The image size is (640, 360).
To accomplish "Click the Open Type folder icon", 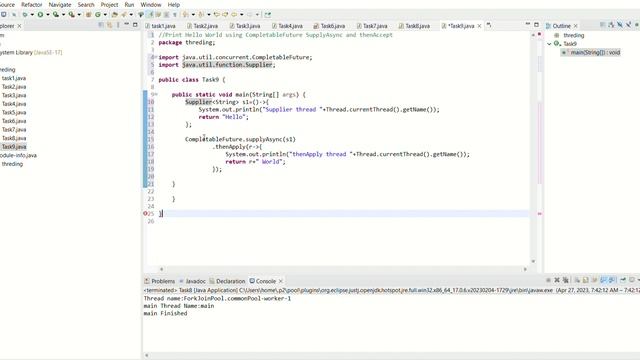I will (x=115, y=15).
